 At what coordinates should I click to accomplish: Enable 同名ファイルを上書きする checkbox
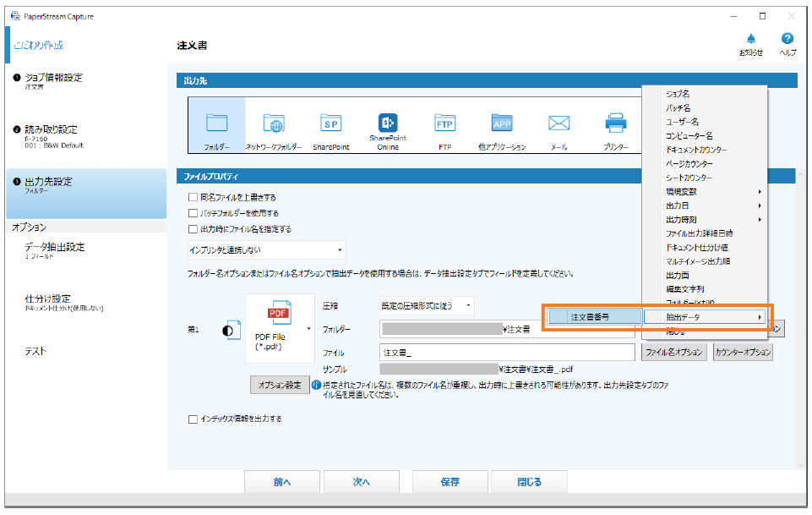point(193,197)
